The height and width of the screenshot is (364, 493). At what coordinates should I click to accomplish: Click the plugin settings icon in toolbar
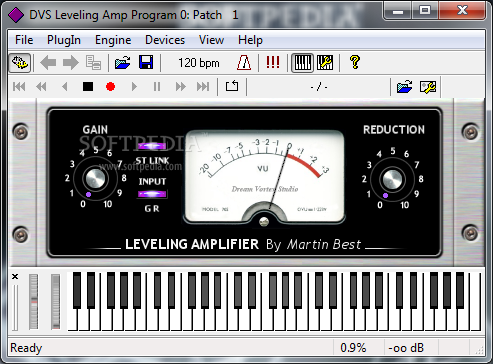tap(20, 62)
